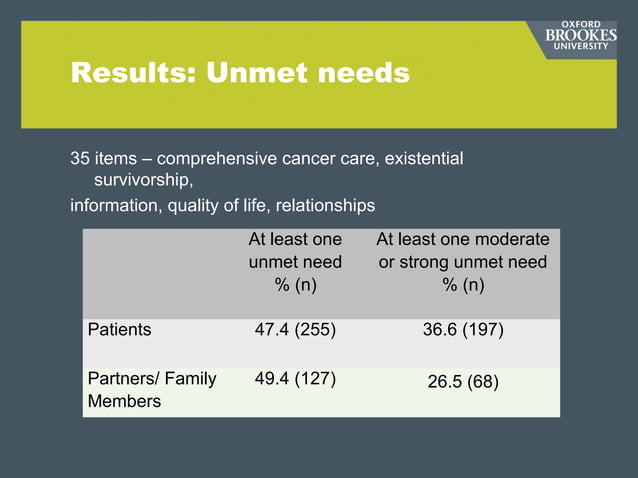Select the 26.5 (68) table cell

point(462,382)
